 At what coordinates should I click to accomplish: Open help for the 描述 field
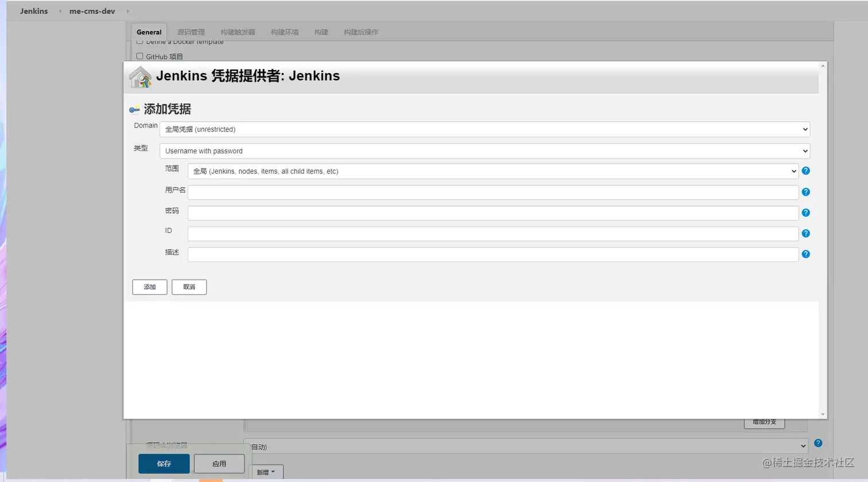coord(805,254)
